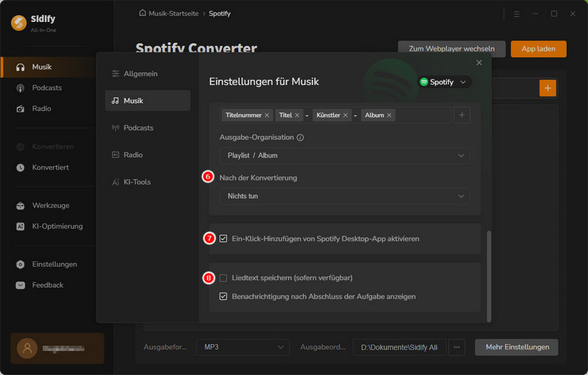Click the Musik-Startseite home icon

coord(143,13)
